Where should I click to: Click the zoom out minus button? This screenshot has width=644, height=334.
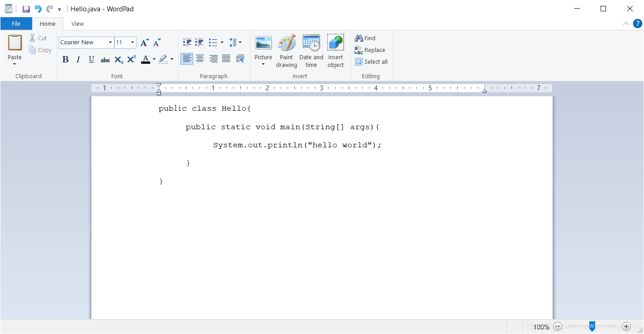click(558, 326)
